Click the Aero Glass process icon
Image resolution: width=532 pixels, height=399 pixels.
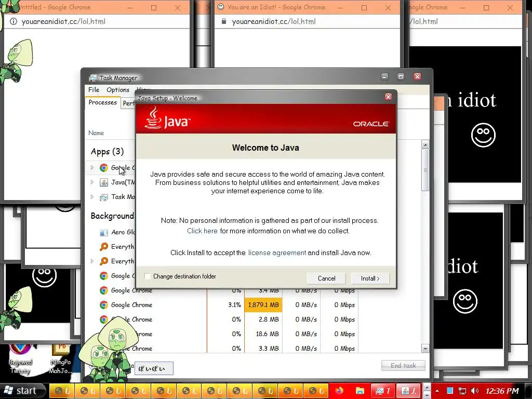[x=104, y=232]
